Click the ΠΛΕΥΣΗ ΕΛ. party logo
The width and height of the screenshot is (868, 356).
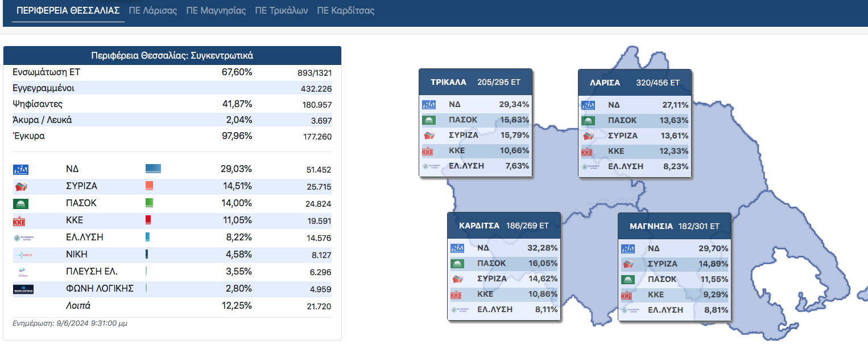(23, 272)
